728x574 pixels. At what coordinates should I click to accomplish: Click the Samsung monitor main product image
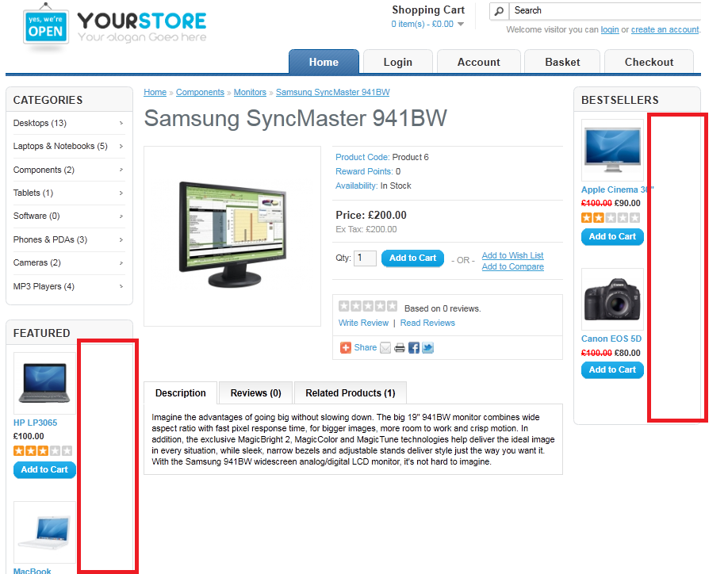tap(232, 236)
